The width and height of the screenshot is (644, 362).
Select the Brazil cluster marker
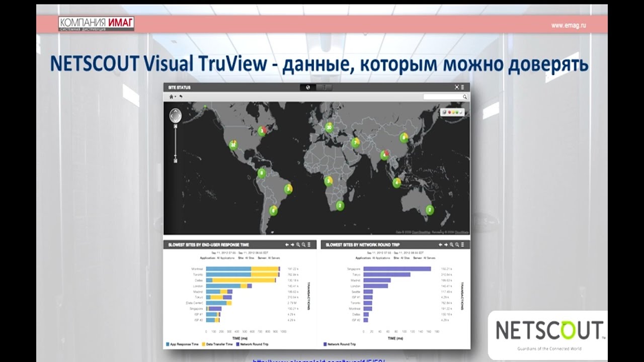pos(288,189)
